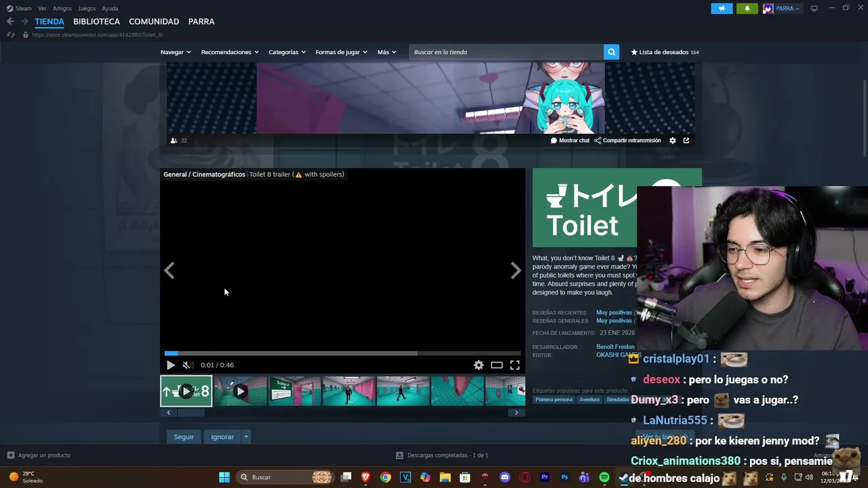
Task: Go to previous media with left arrow
Action: point(170,270)
